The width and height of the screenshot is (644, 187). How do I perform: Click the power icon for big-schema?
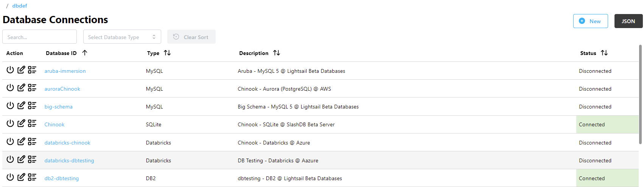pyautogui.click(x=10, y=106)
